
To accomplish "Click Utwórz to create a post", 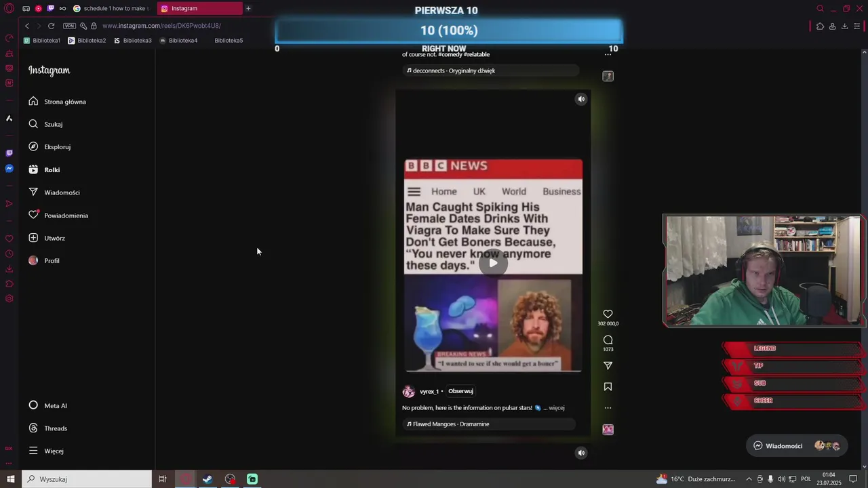I will (47, 238).
